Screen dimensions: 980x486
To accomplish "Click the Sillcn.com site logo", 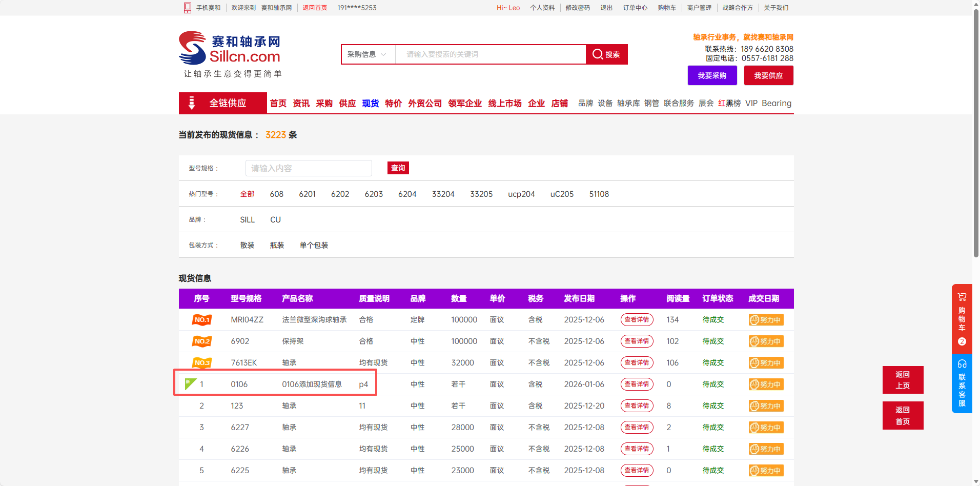I will [230, 49].
